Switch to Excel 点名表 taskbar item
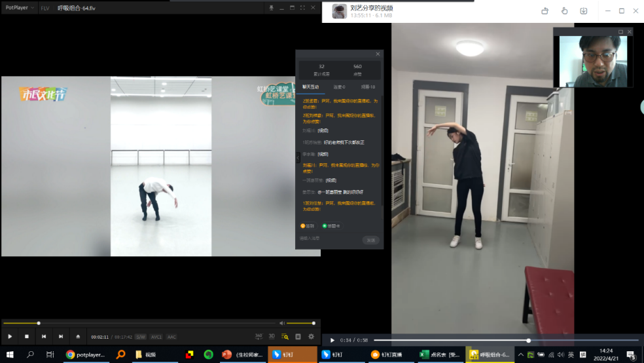Viewport: 644px width, 363px height. coord(440,354)
